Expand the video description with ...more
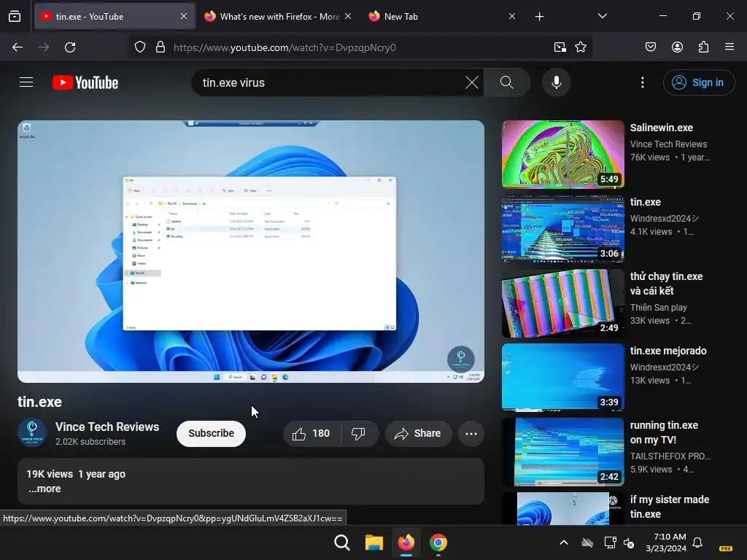Screen dimensions: 747x560 pyautogui.click(x=44, y=489)
